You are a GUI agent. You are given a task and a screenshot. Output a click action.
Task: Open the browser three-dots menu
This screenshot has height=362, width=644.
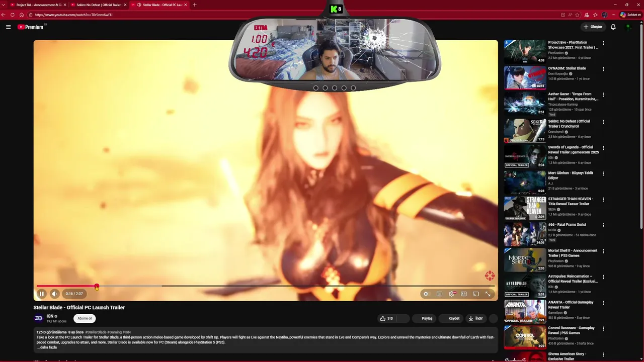[613, 15]
